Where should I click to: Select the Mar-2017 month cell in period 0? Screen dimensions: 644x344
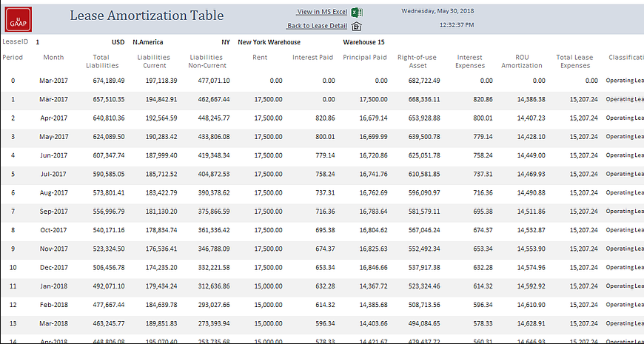[x=53, y=80]
